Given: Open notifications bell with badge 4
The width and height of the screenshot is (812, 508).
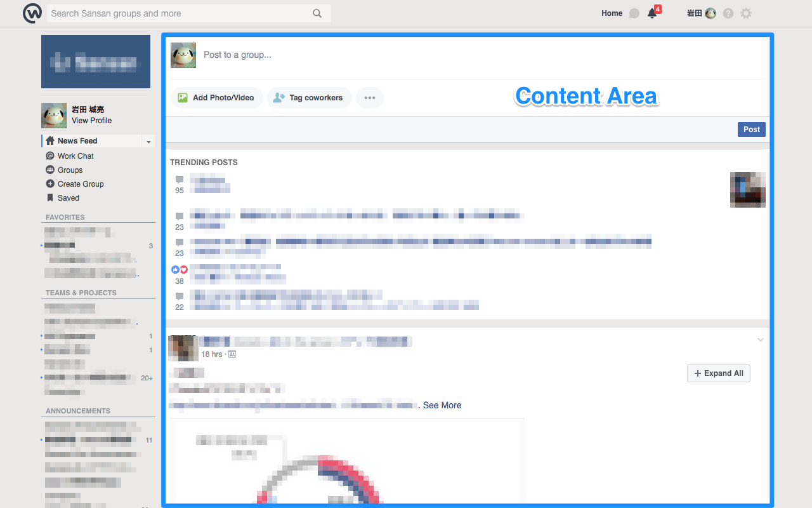Looking at the screenshot, I should [653, 13].
